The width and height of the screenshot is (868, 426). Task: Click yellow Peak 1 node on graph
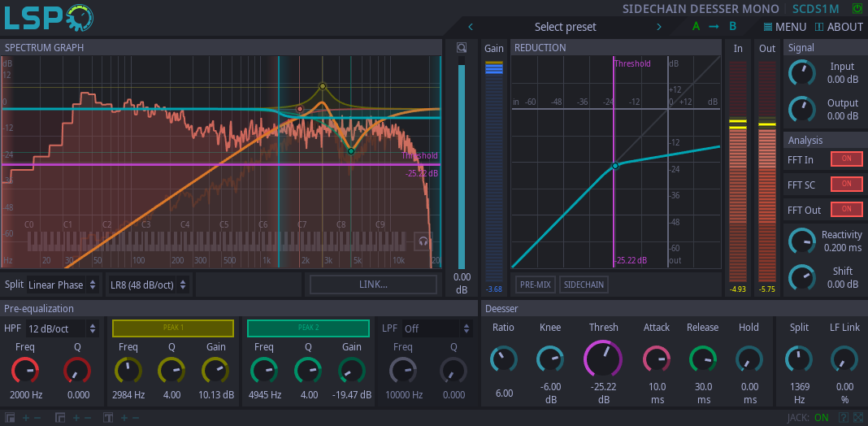(x=323, y=86)
